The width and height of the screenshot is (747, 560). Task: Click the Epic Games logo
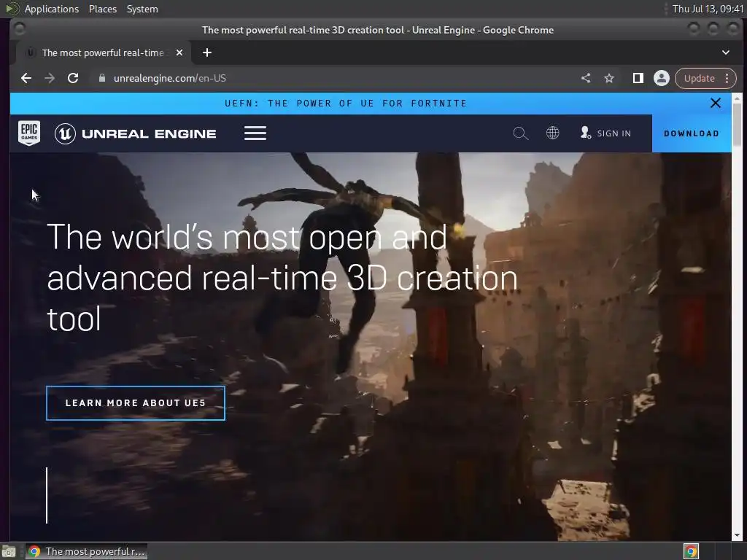(x=29, y=133)
